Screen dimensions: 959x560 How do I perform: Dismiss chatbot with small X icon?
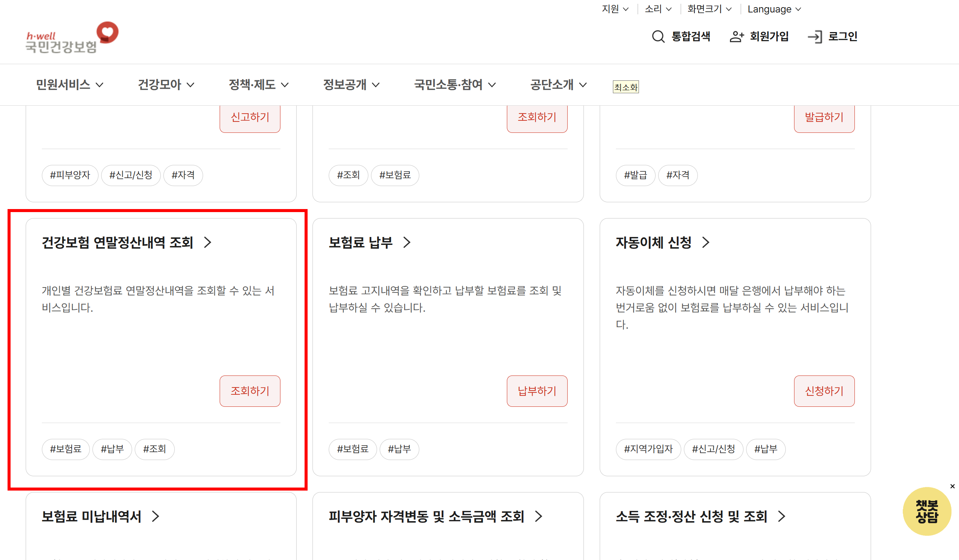pos(952,486)
